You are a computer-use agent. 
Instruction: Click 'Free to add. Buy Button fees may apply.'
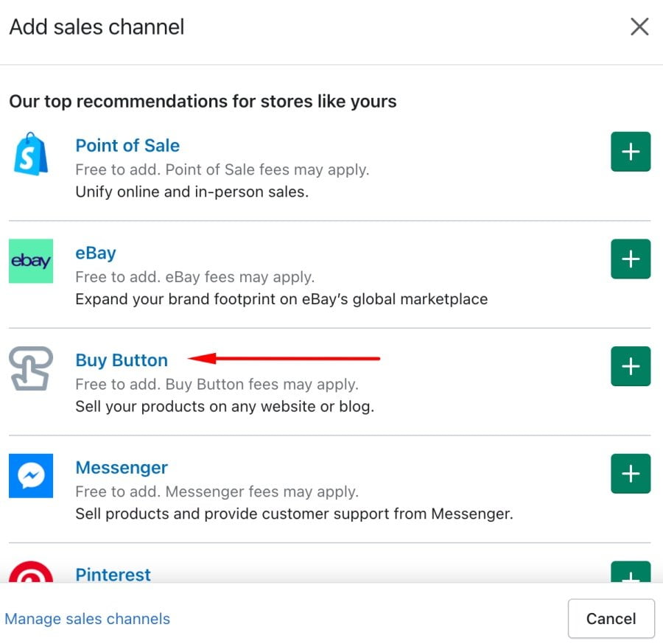click(217, 385)
